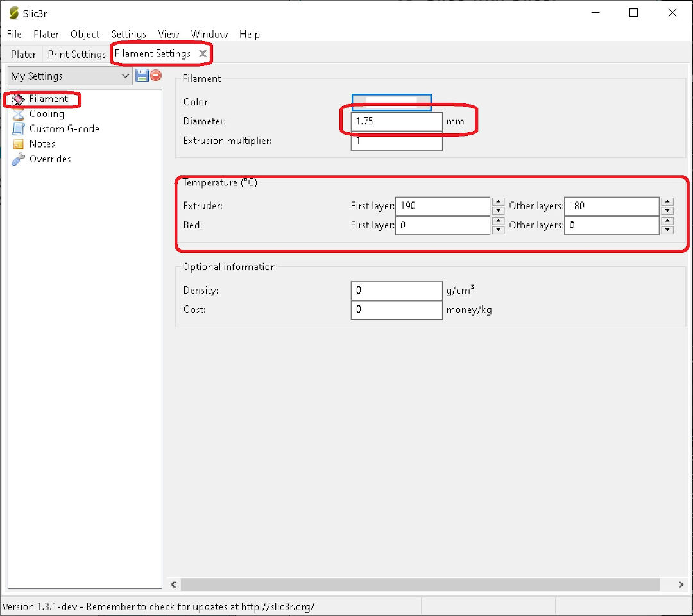
Task: Click the Cost input field
Action: click(x=397, y=310)
